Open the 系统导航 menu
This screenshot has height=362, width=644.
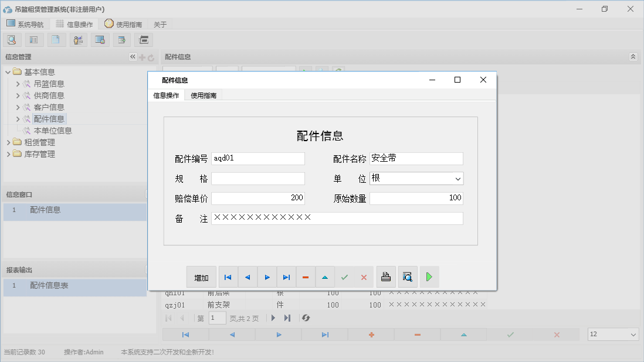(25, 24)
